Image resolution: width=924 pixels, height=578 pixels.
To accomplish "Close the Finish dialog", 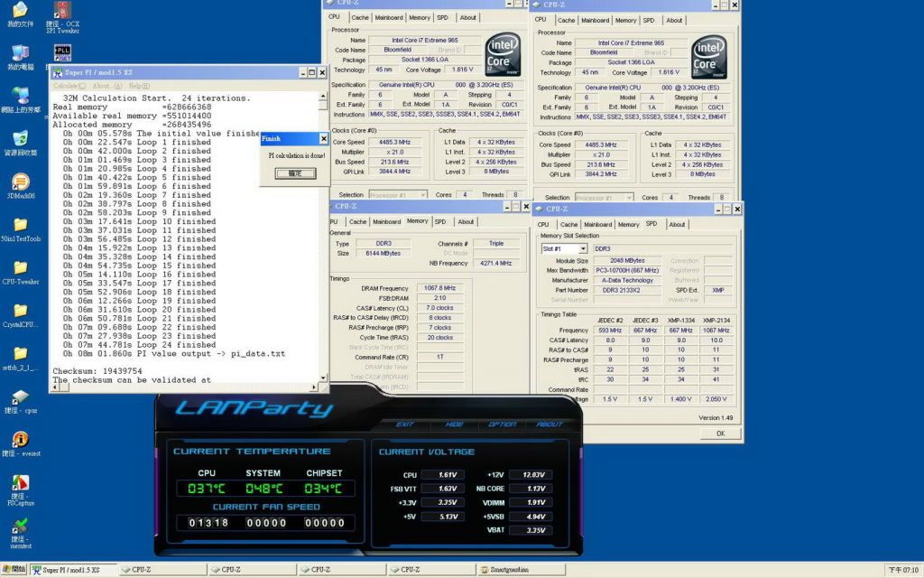I will [x=324, y=138].
